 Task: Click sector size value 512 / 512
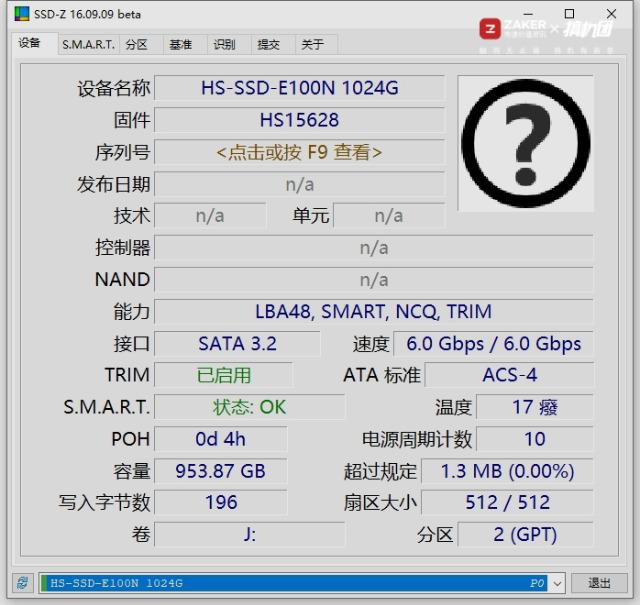[507, 503]
